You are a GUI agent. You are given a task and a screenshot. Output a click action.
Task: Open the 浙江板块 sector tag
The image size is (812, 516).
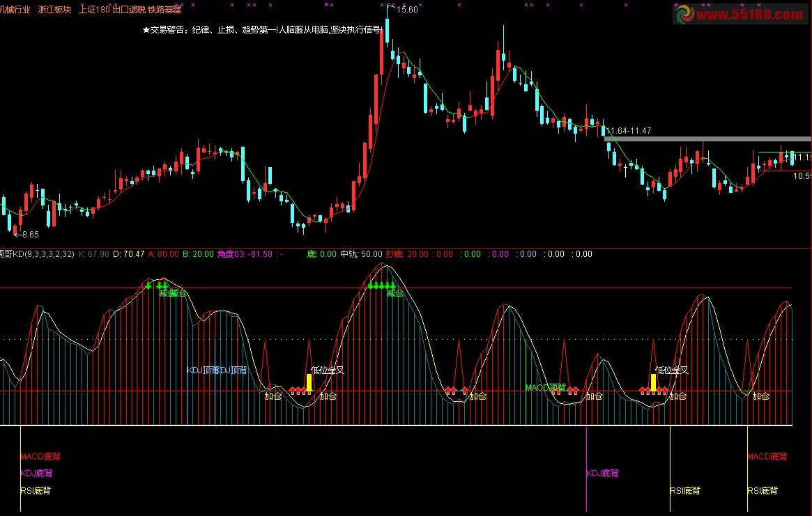point(54,10)
